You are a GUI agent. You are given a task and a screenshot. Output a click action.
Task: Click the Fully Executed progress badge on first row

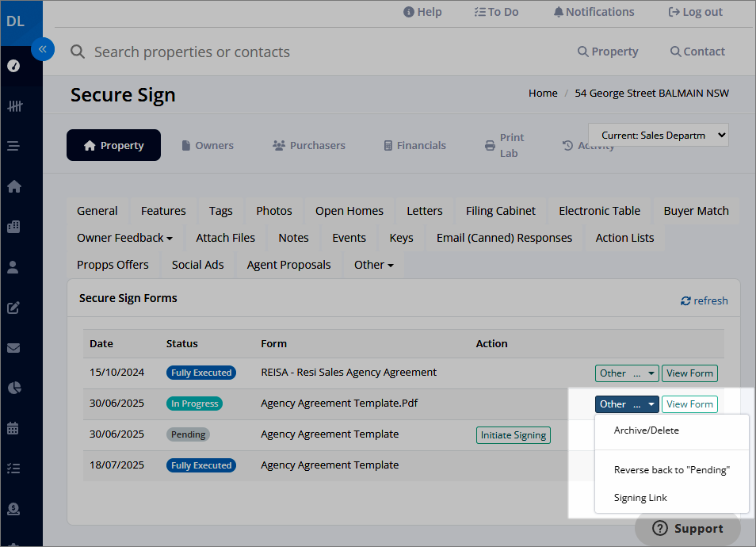[200, 372]
